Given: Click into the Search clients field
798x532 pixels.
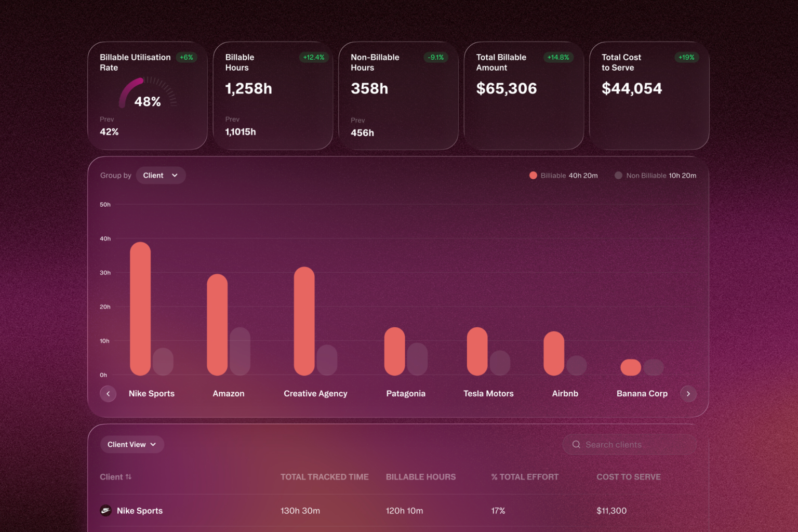Looking at the screenshot, I should coord(630,445).
